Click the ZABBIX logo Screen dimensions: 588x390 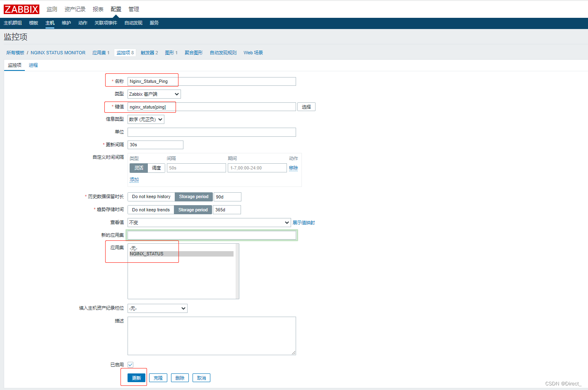(x=22, y=9)
